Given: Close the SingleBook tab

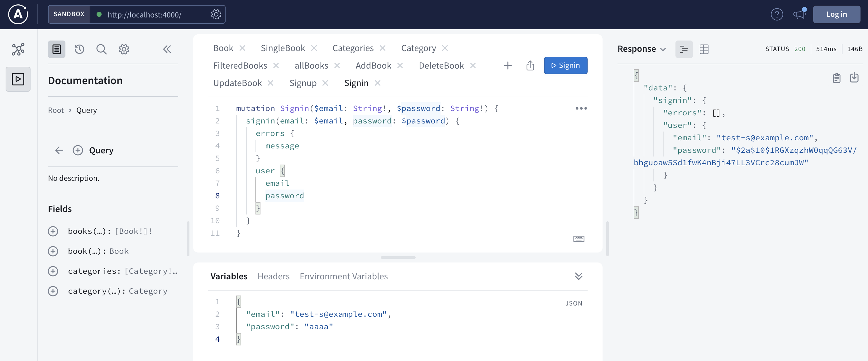Looking at the screenshot, I should pyautogui.click(x=314, y=48).
